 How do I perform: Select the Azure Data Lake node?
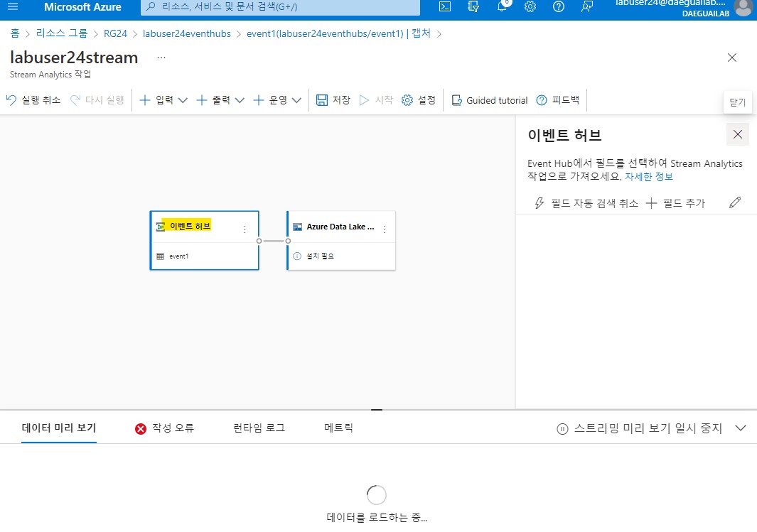341,240
